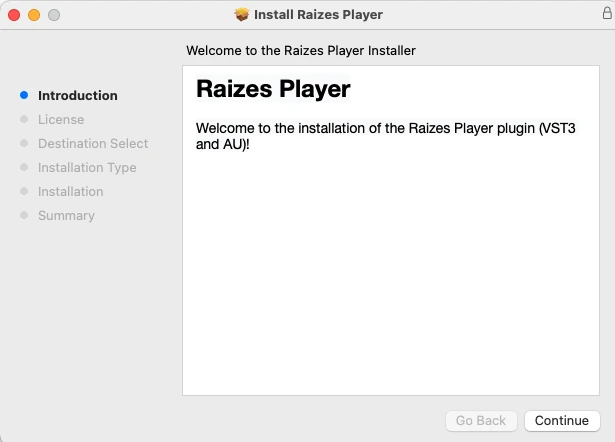Choose the Installation Type step
615x442 pixels.
pos(87,167)
